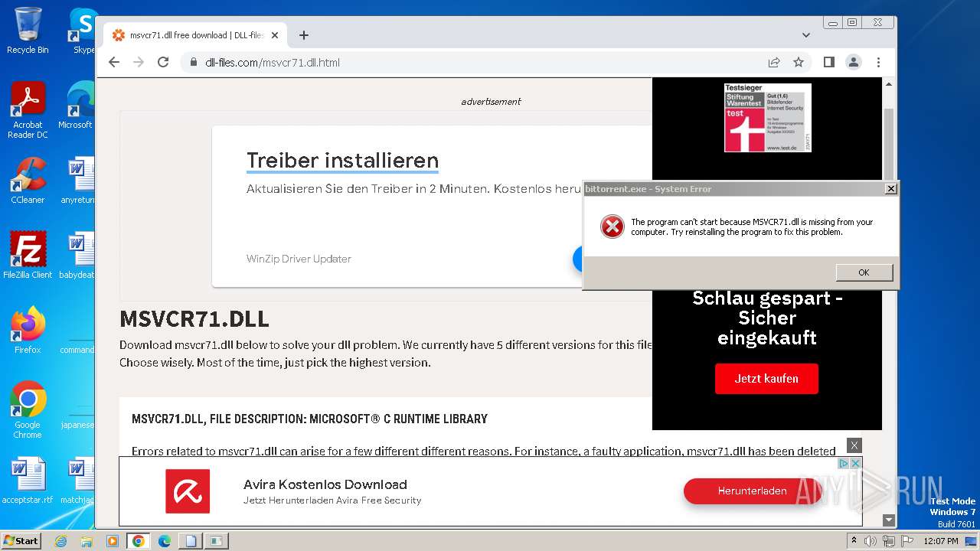Click the MSVCR71.DLL page heading
This screenshot has height=551, width=980.
coord(194,319)
